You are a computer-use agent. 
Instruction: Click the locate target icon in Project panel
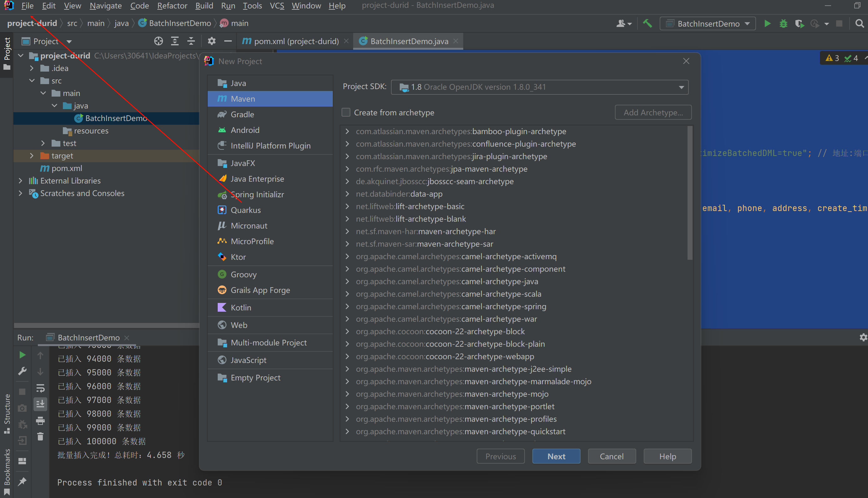[158, 41]
